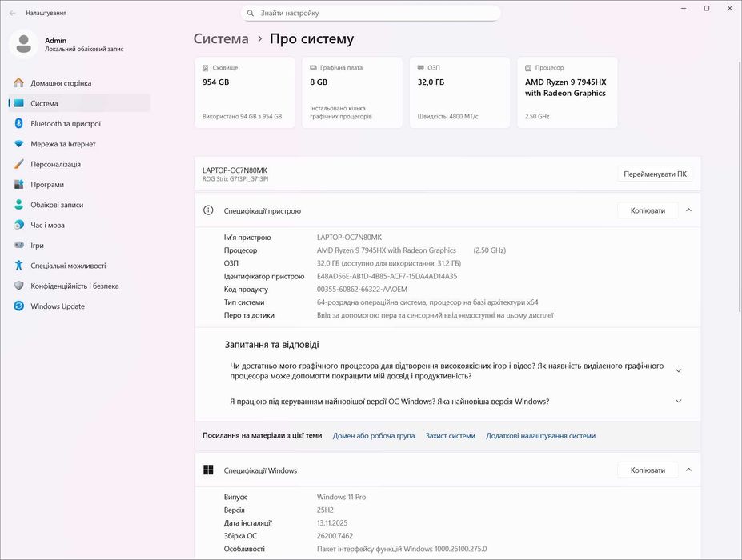Image resolution: width=742 pixels, height=560 pixels.
Task: Click the network Wi-Fi icon in sidebar
Action: (18, 144)
